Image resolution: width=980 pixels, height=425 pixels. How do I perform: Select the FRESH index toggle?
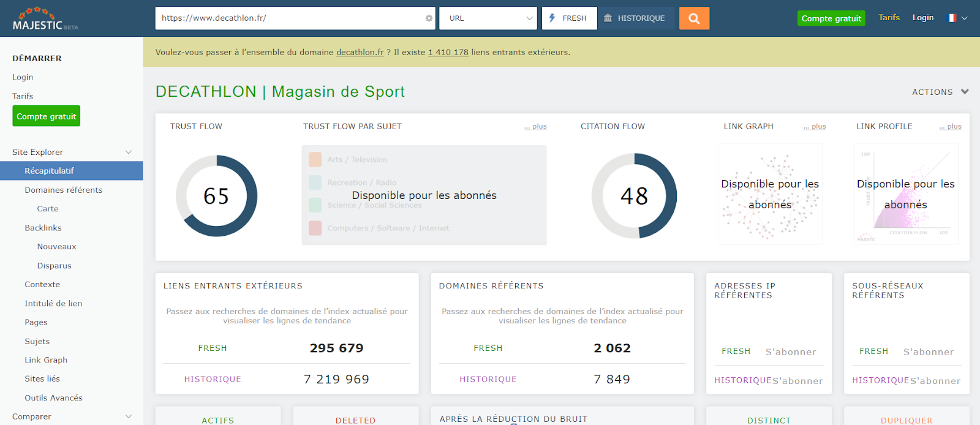(569, 18)
